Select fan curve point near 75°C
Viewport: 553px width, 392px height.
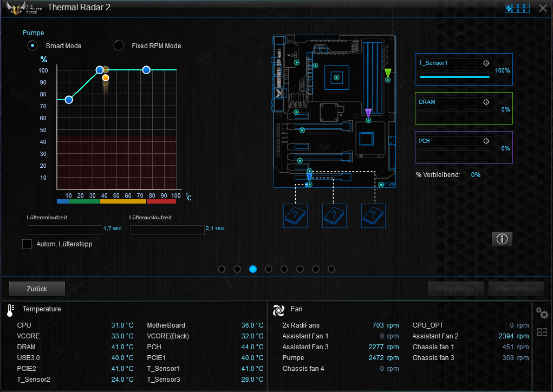[146, 70]
